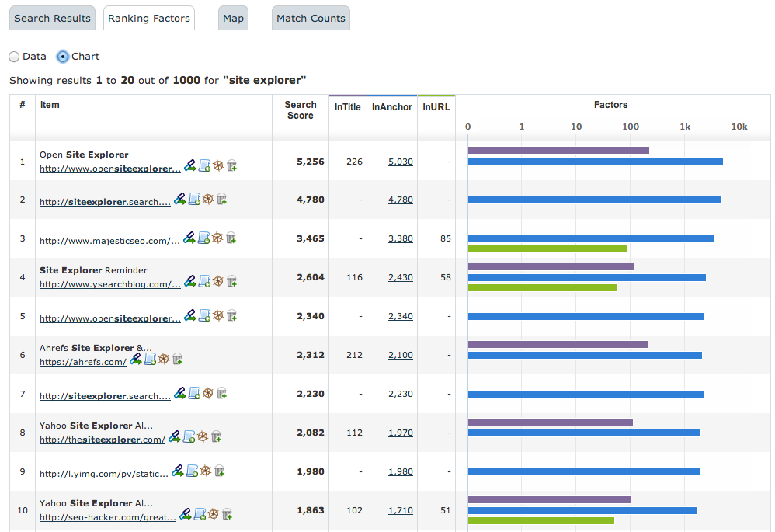Click ship wheel icon in row scored 2,230
Screen dimensions: 775x532
pos(208,393)
